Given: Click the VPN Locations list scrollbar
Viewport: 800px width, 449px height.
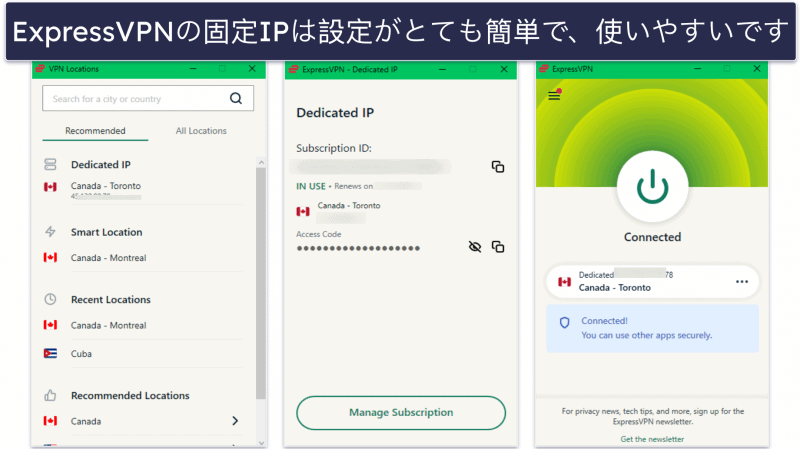Looking at the screenshot, I should [261, 283].
